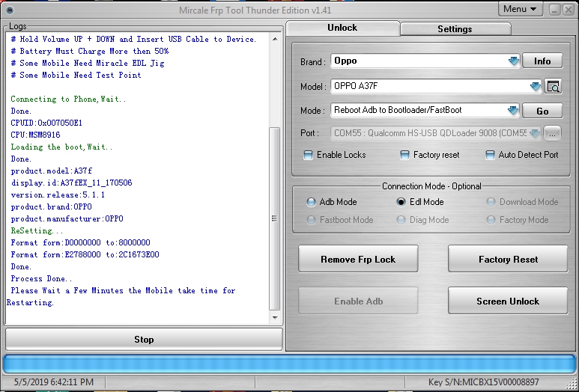This screenshot has width=579, height=392.
Task: Open the Brand dropdown arrow
Action: pos(513,61)
